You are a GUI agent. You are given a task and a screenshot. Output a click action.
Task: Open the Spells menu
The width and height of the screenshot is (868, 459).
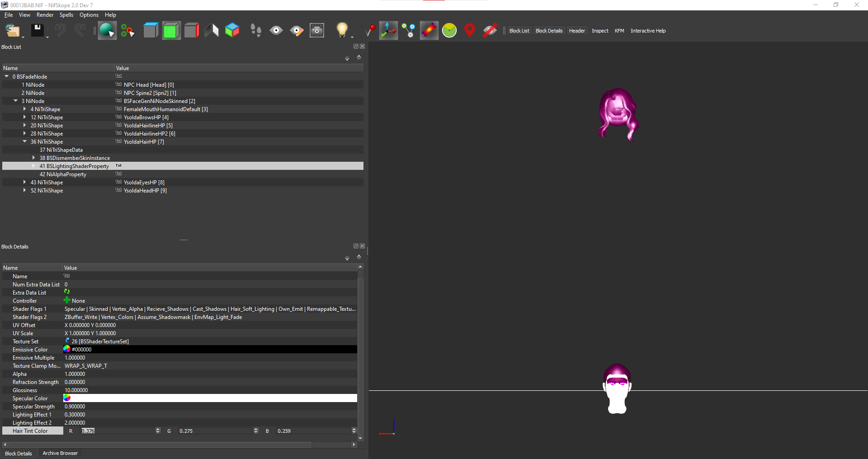coord(66,15)
